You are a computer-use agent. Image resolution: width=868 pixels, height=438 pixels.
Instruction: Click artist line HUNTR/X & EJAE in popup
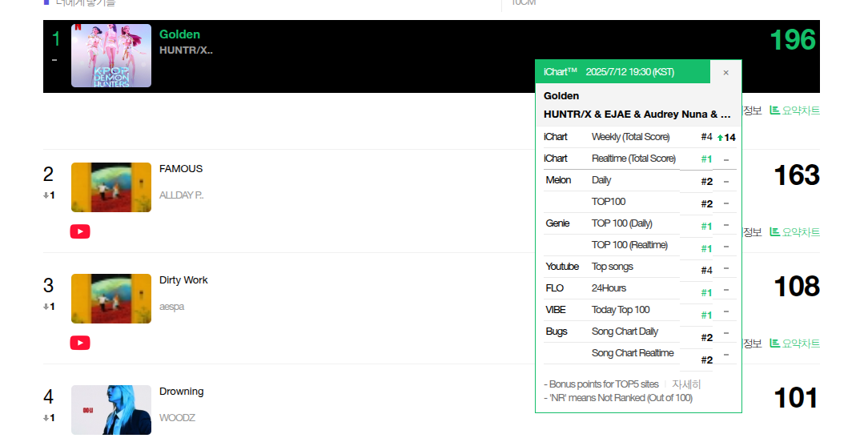(637, 114)
